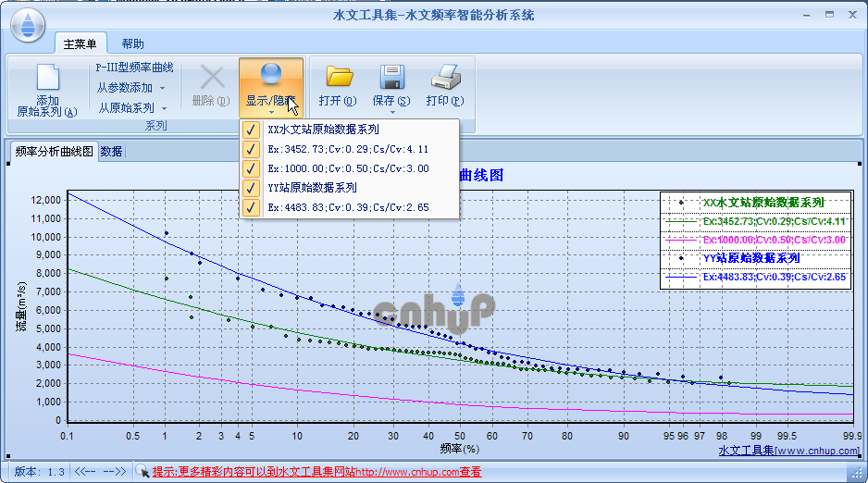The width and height of the screenshot is (868, 483).
Task: Open the dropdown arrow under Save (保存)
Action: (392, 113)
